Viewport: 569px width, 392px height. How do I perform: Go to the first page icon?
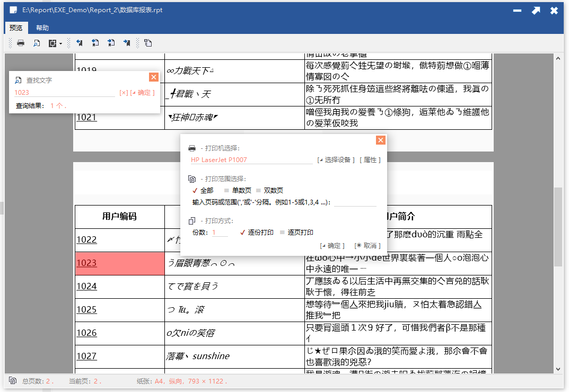(x=80, y=43)
